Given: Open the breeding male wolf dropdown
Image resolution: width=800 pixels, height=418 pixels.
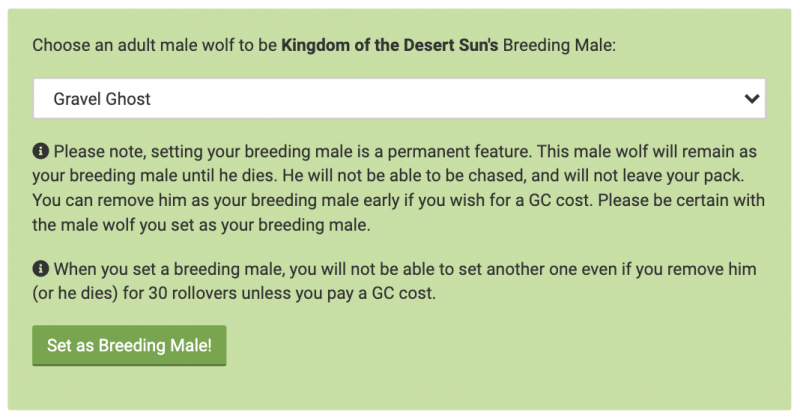Looking at the screenshot, I should coord(398,99).
